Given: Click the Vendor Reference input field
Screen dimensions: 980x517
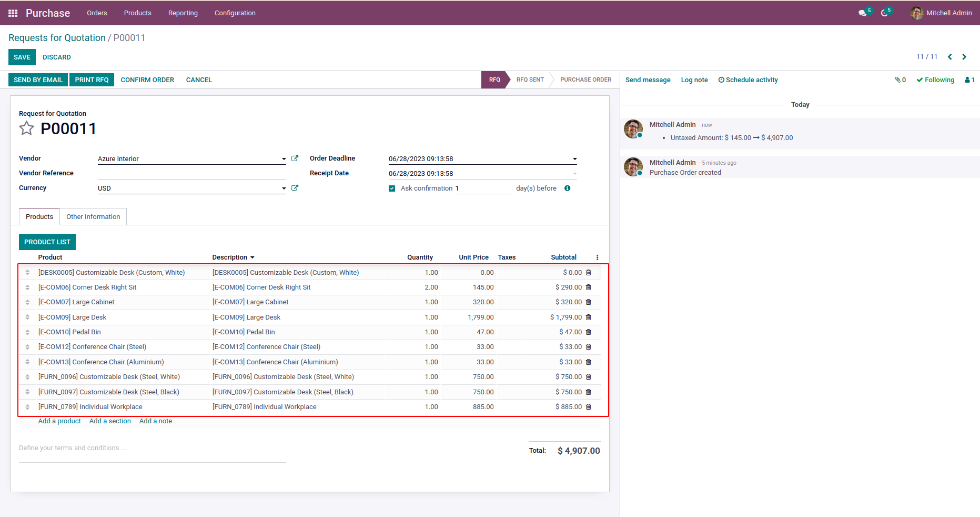Looking at the screenshot, I should pyautogui.click(x=191, y=173).
